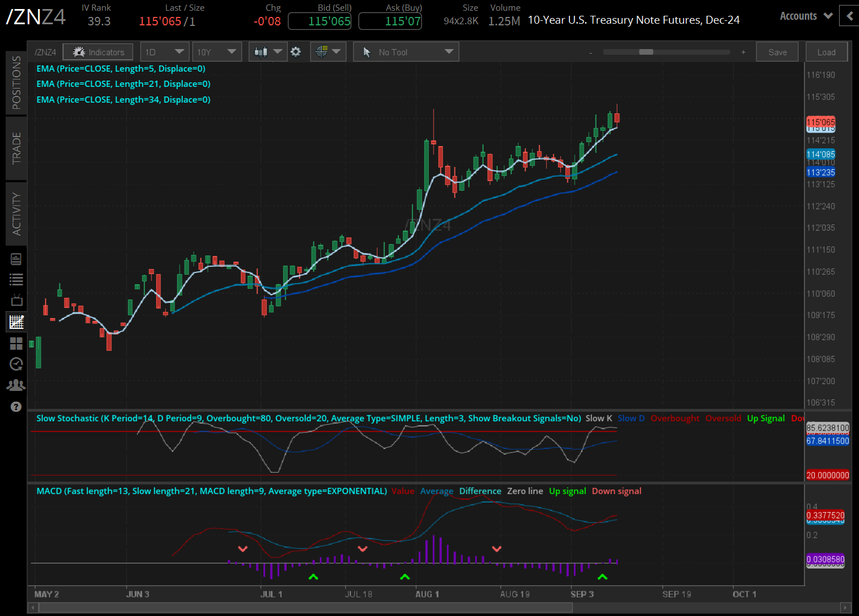Open the candlestick chart type dropdown
Screen dimensions: 859x616
pyautogui.click(x=268, y=52)
